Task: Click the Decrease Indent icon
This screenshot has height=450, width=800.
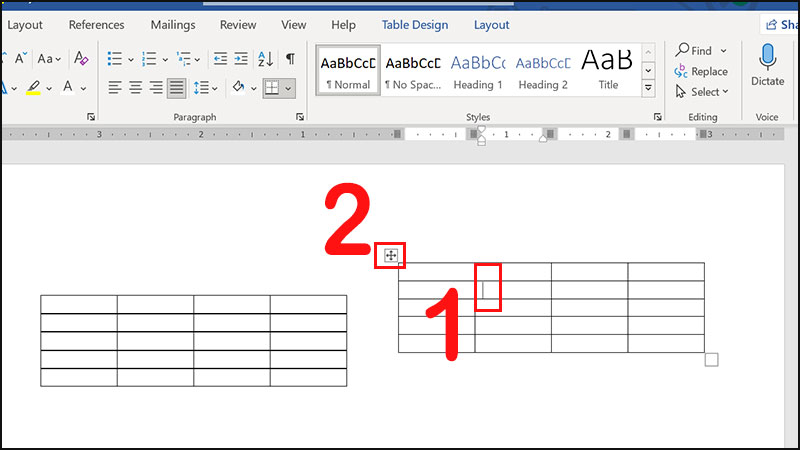Action: (x=221, y=59)
